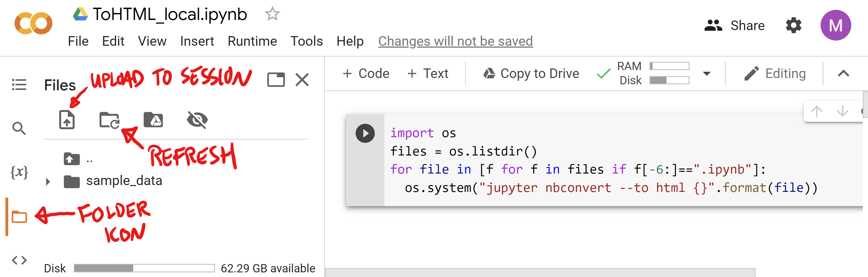Click the toolbar Disk usage bar
Image resolution: width=868 pixels, height=277 pixels.
pos(669,80)
